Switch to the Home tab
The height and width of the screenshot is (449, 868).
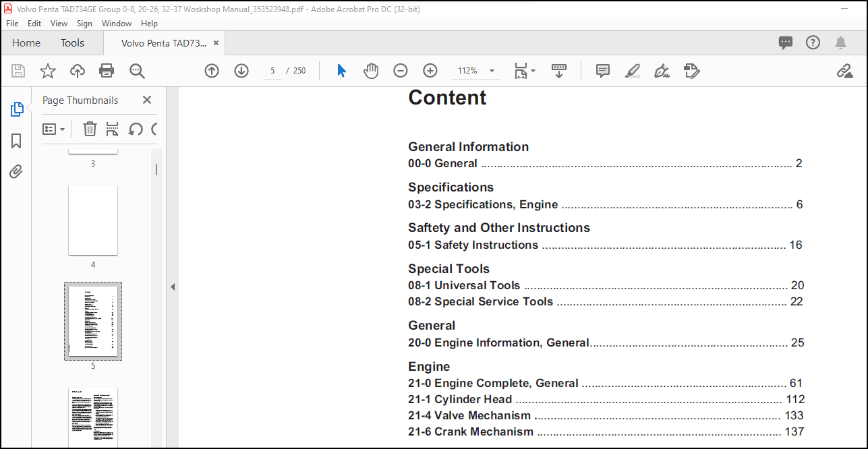pyautogui.click(x=26, y=42)
